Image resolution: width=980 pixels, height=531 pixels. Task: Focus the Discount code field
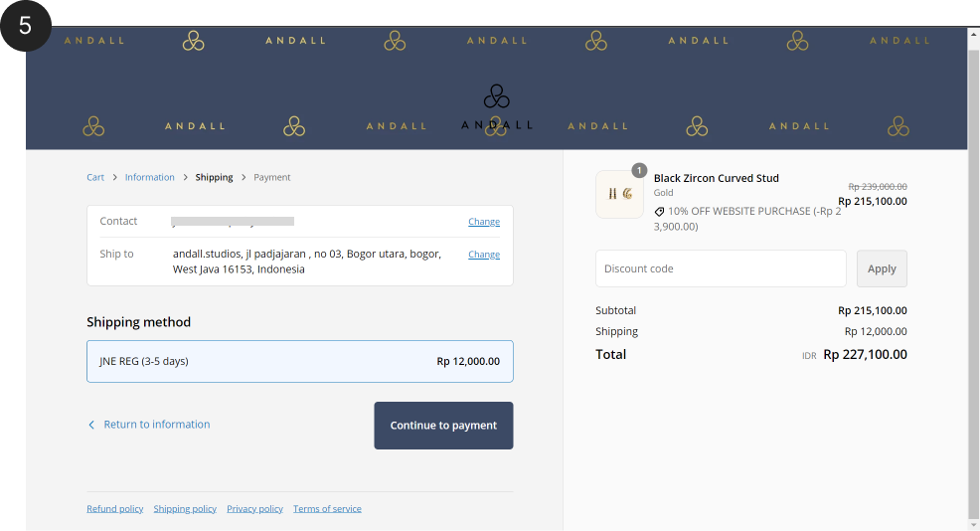[720, 268]
